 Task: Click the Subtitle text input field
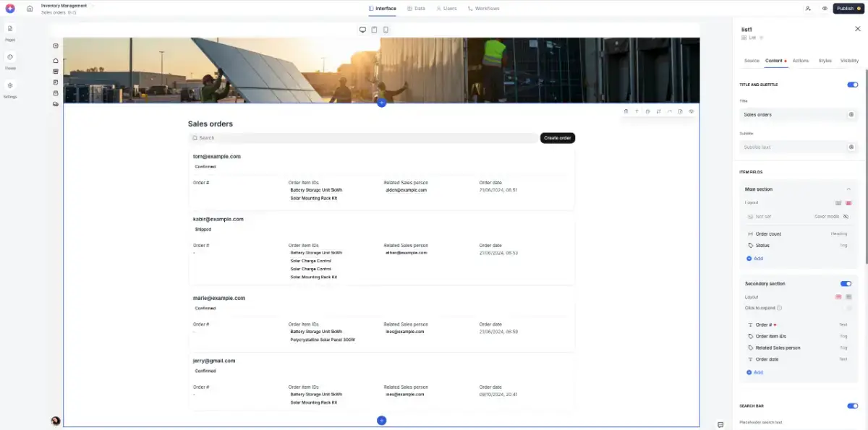[x=793, y=147]
